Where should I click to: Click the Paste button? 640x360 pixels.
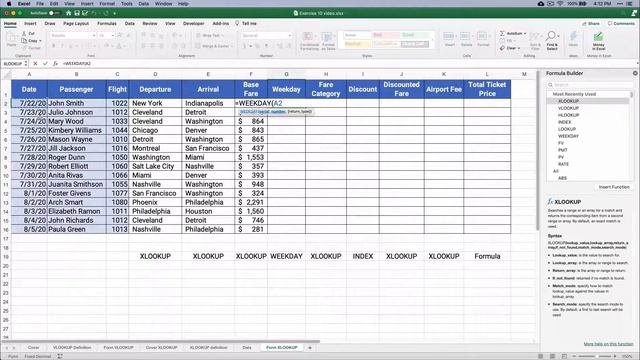coord(11,40)
